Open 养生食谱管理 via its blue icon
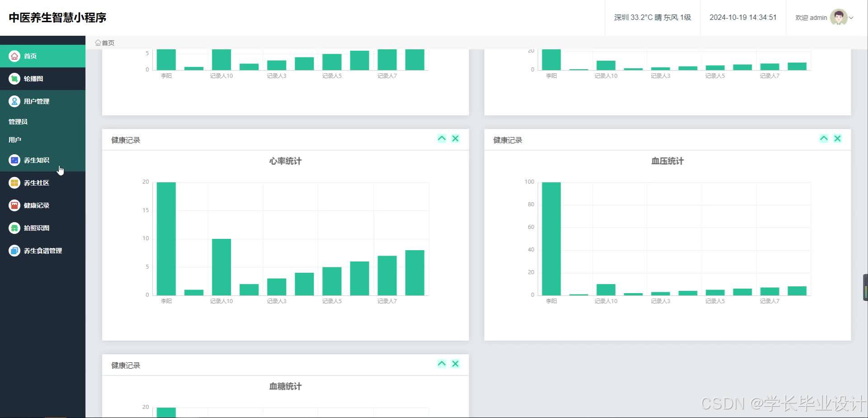Screen dimensions: 868x418 (x=14, y=251)
